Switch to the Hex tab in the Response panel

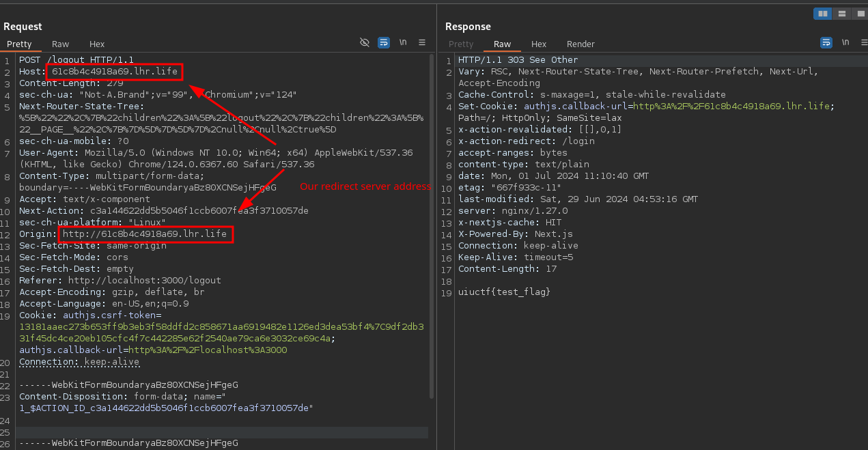point(539,44)
